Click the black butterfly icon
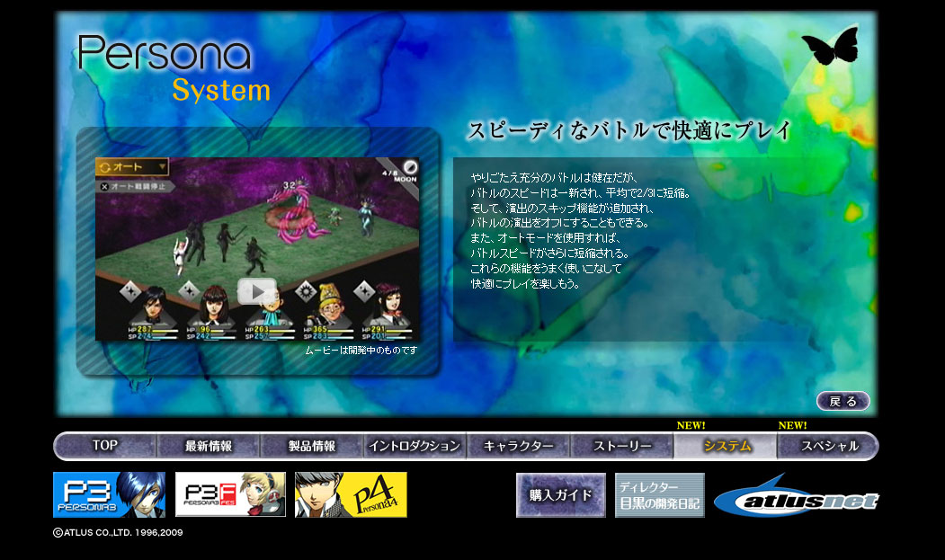945x560 pixels. 830,47
